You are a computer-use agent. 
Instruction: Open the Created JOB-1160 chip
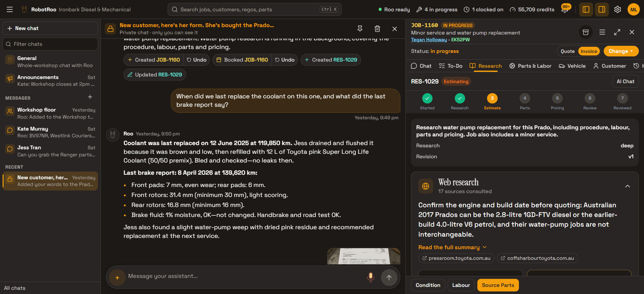154,60
